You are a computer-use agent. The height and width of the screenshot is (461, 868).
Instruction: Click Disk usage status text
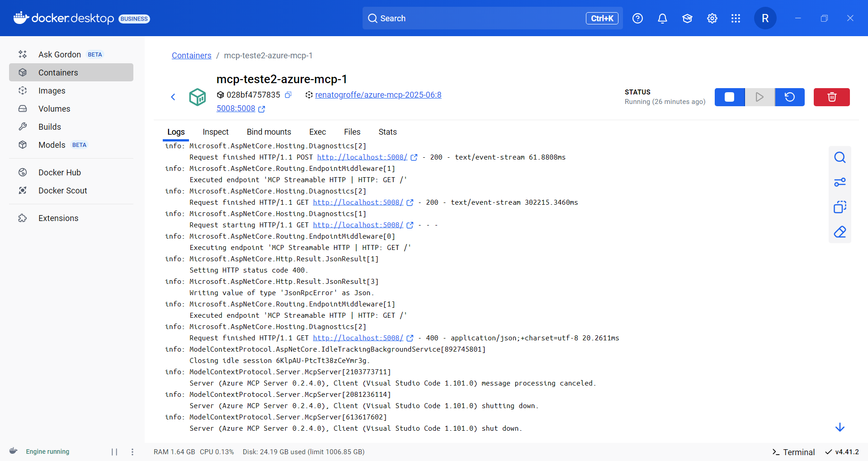pos(304,452)
